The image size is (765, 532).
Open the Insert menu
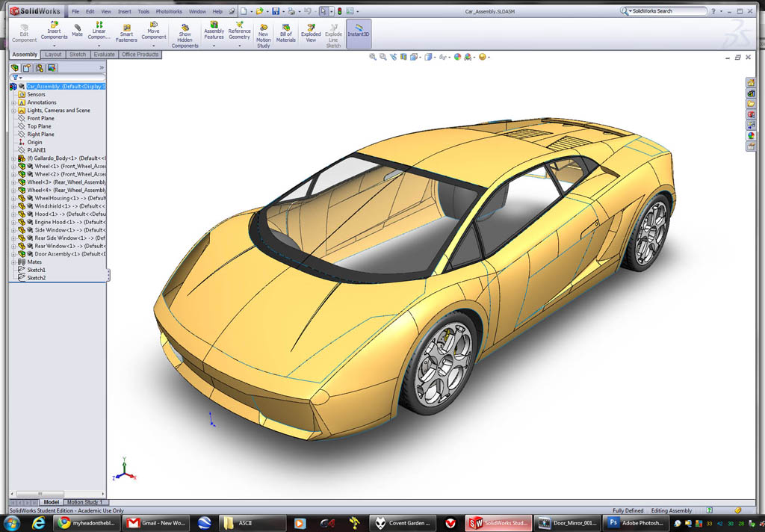[x=125, y=11]
